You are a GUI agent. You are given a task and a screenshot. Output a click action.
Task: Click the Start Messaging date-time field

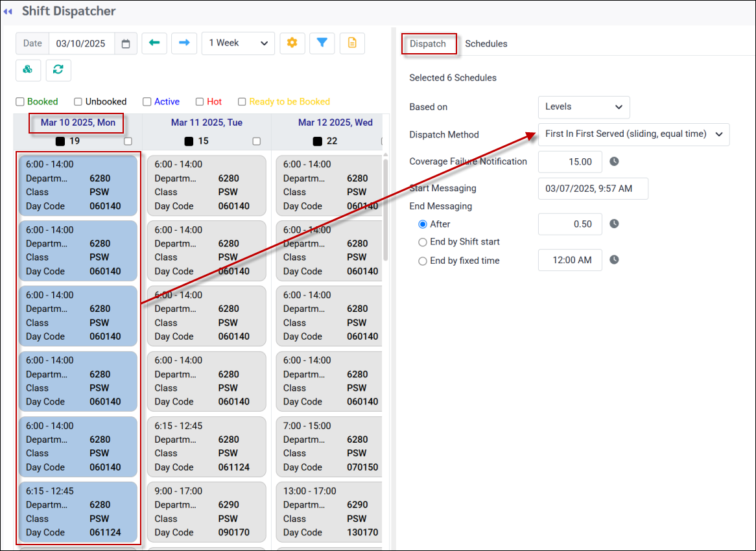(x=593, y=189)
